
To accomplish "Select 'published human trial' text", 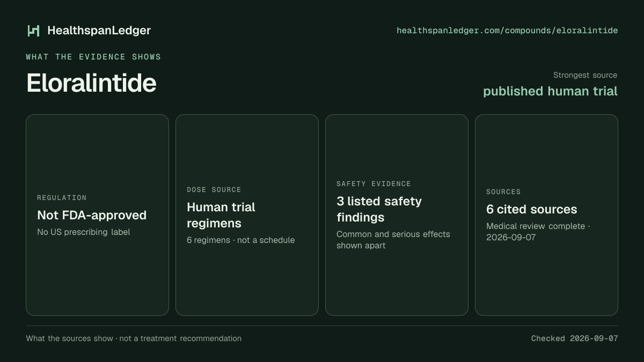I will 550,91.
